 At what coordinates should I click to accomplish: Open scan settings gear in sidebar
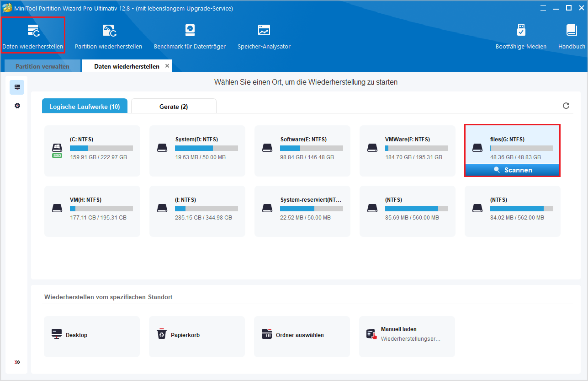click(x=17, y=106)
